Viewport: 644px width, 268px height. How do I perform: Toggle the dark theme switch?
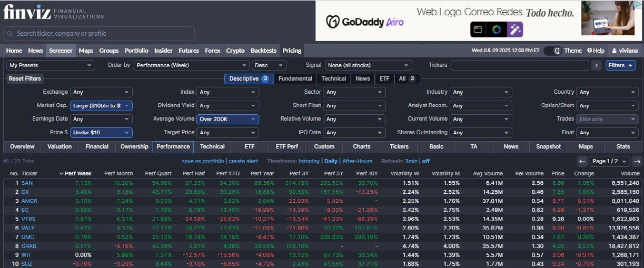point(552,51)
